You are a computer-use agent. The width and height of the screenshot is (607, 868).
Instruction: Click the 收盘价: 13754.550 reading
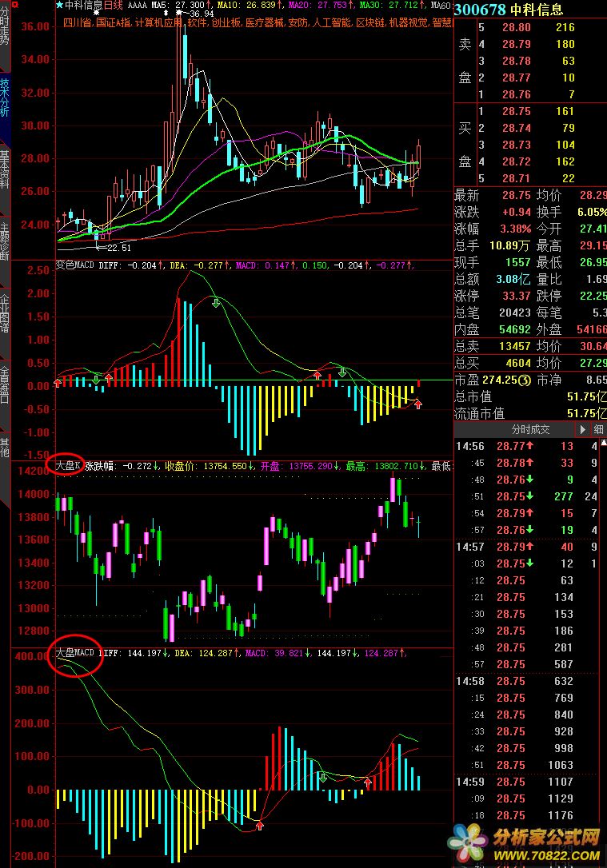tap(211, 465)
